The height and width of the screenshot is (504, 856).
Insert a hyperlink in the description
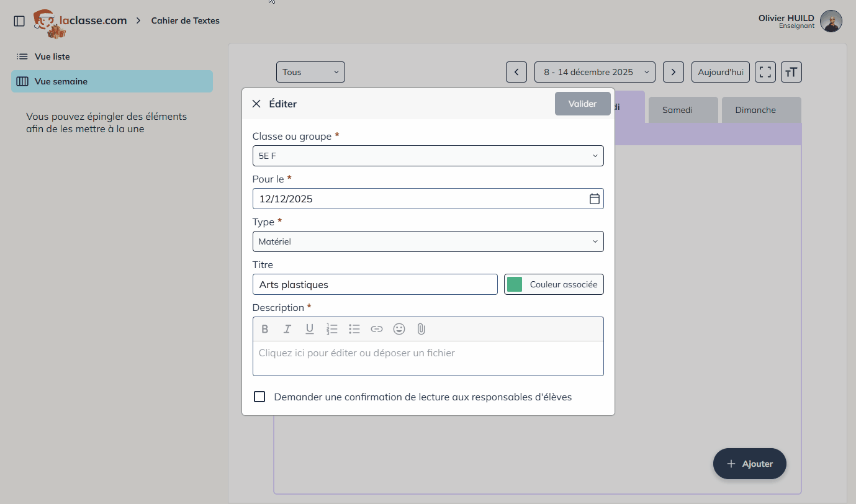(x=377, y=329)
